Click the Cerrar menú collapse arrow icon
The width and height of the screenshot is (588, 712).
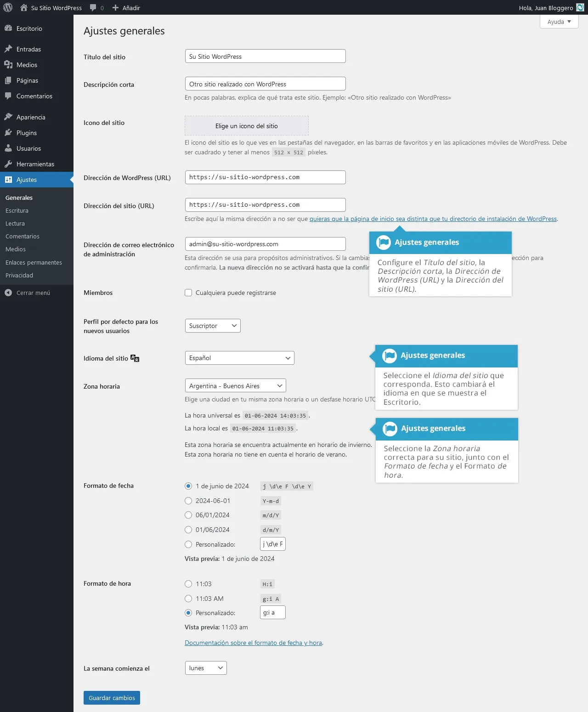point(8,293)
